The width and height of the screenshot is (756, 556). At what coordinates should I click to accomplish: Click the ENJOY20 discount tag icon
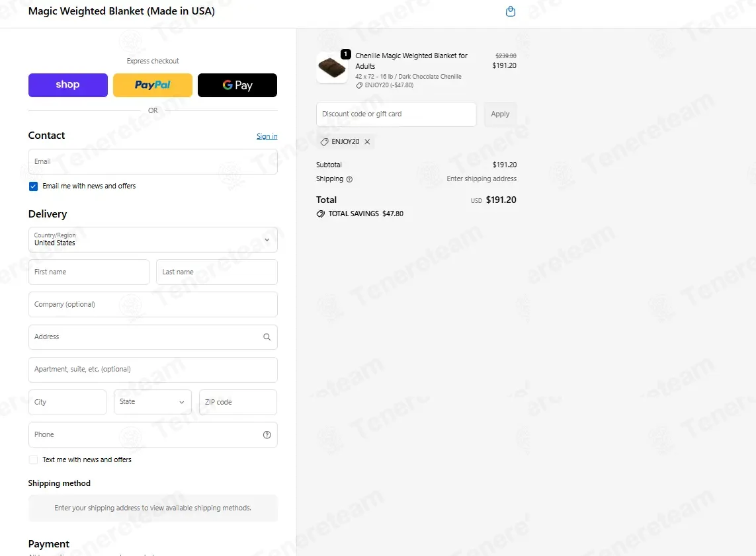click(x=325, y=141)
